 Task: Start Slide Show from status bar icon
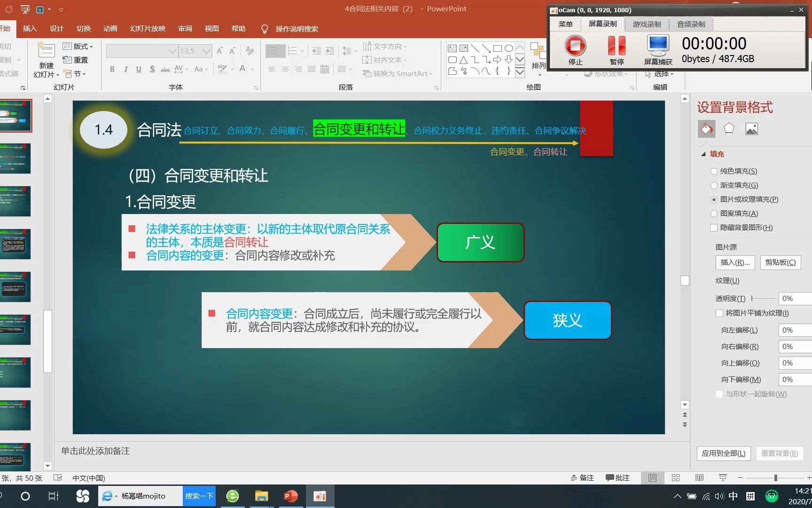[x=723, y=478]
